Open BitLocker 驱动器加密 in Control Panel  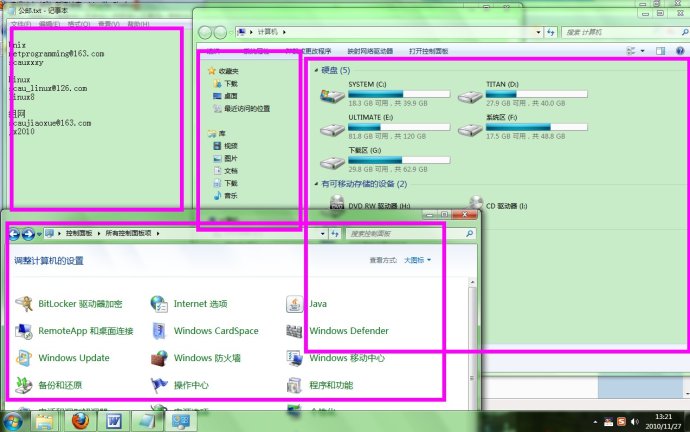point(69,304)
